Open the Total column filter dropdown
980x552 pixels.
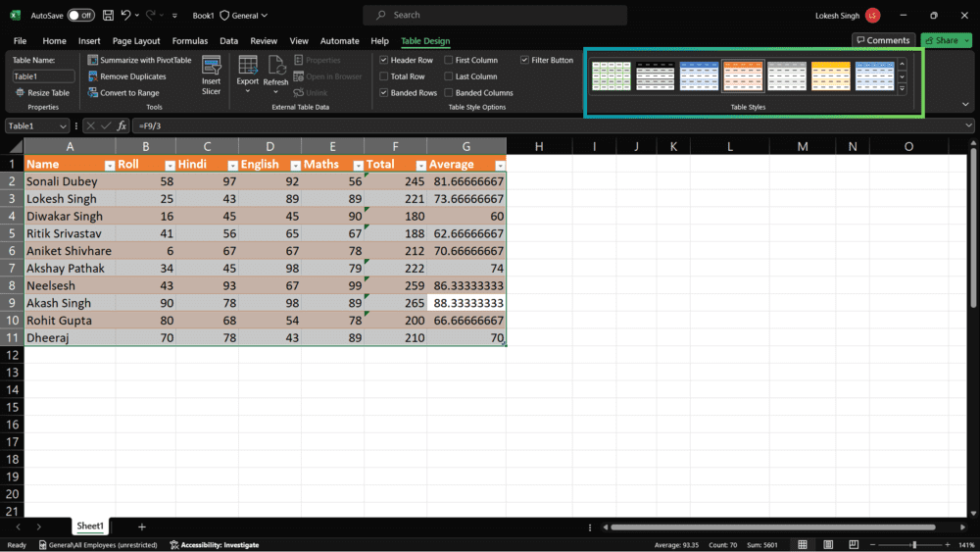[420, 165]
